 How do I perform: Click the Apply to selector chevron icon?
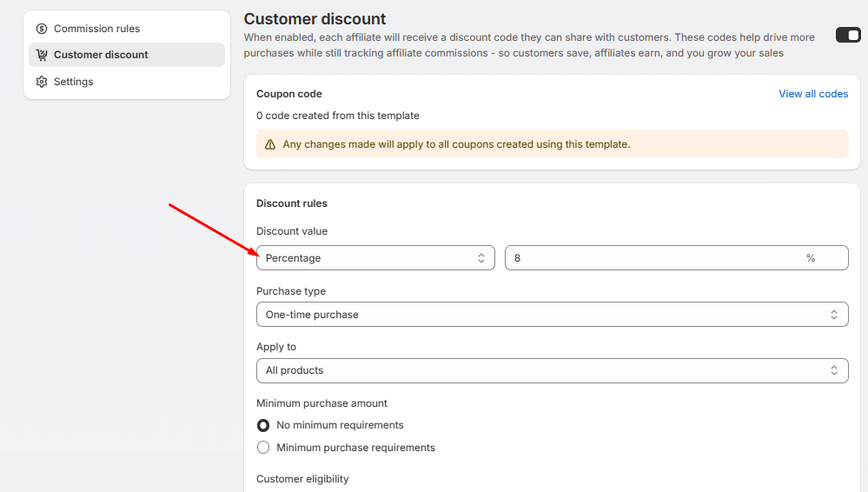[x=833, y=370]
